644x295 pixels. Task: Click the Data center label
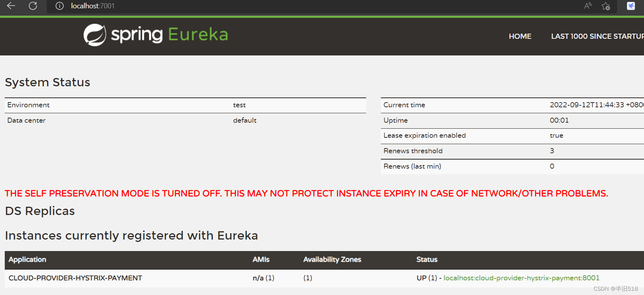coord(27,120)
